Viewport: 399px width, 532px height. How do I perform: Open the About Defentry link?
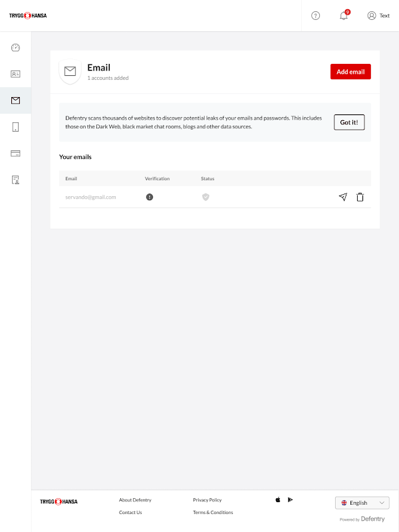click(135, 500)
